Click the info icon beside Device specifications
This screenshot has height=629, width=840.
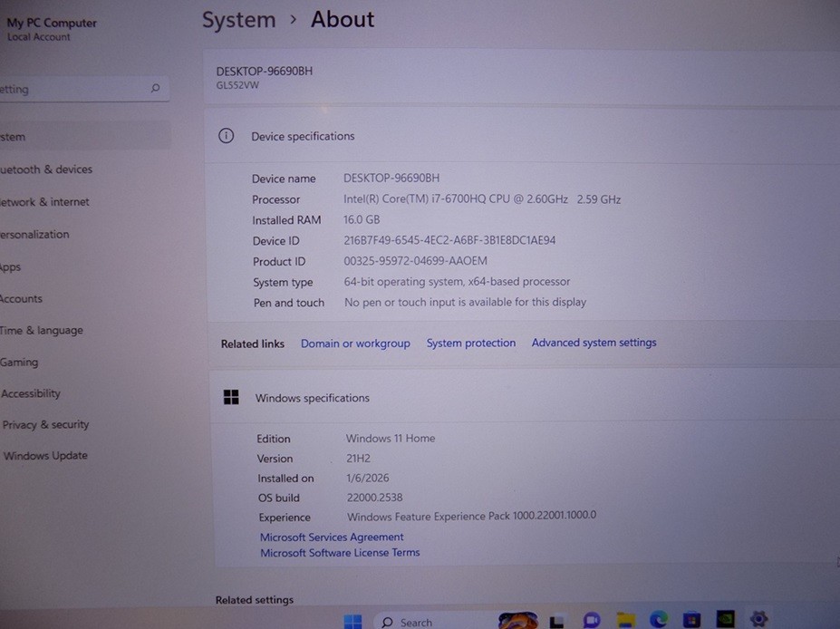click(x=226, y=136)
